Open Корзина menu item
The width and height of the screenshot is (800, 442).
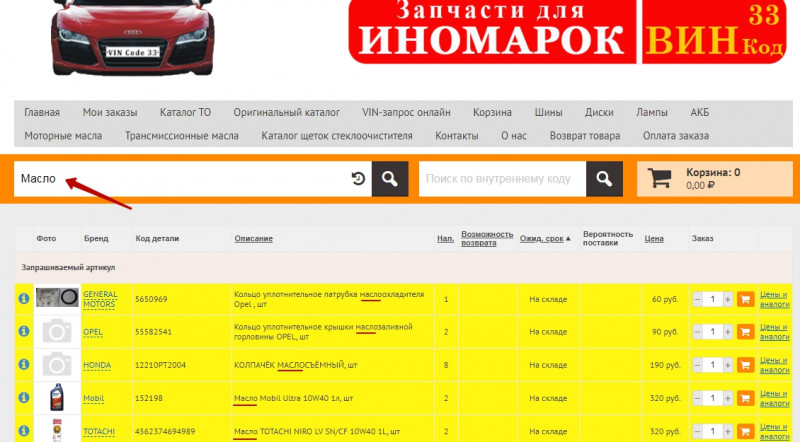[x=492, y=112]
